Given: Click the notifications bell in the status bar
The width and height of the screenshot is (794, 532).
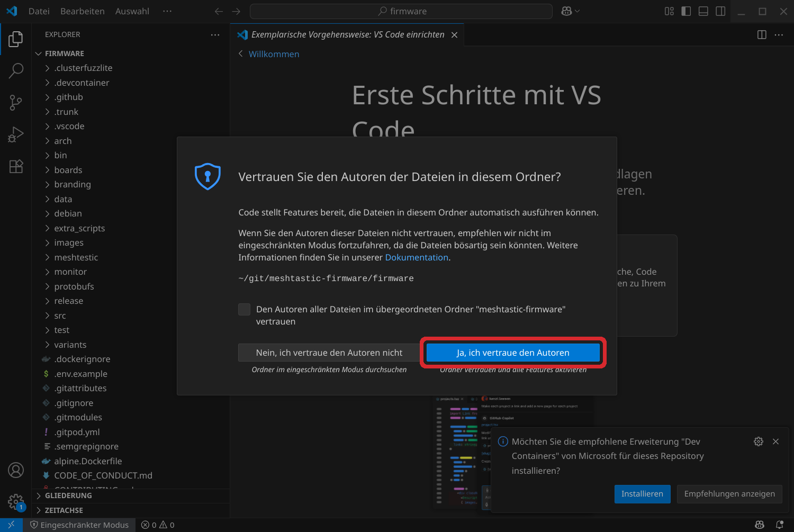Looking at the screenshot, I should coord(779,525).
